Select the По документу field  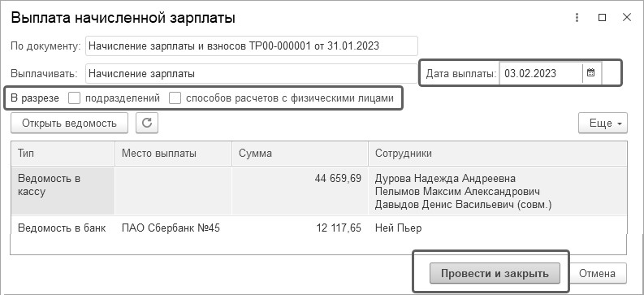(252, 46)
